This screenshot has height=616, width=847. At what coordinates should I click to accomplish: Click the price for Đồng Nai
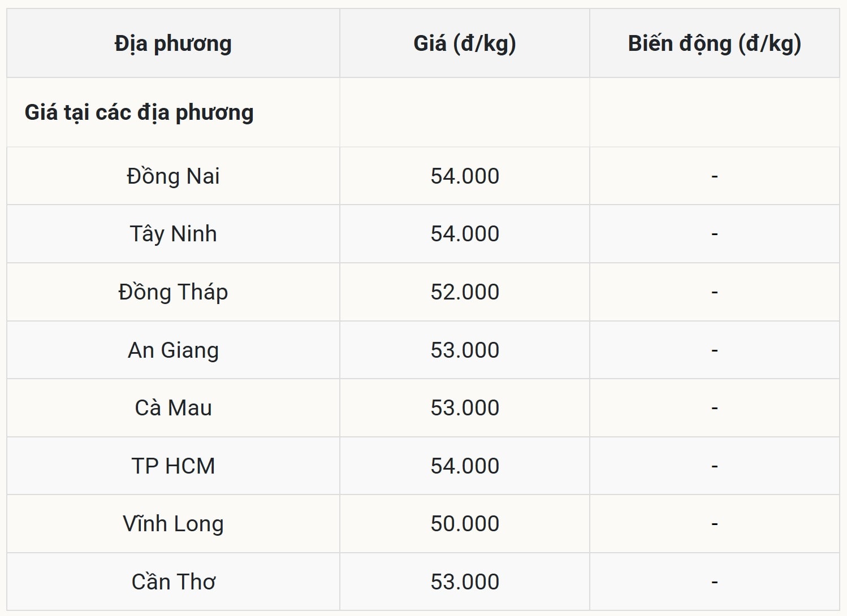coord(465,176)
